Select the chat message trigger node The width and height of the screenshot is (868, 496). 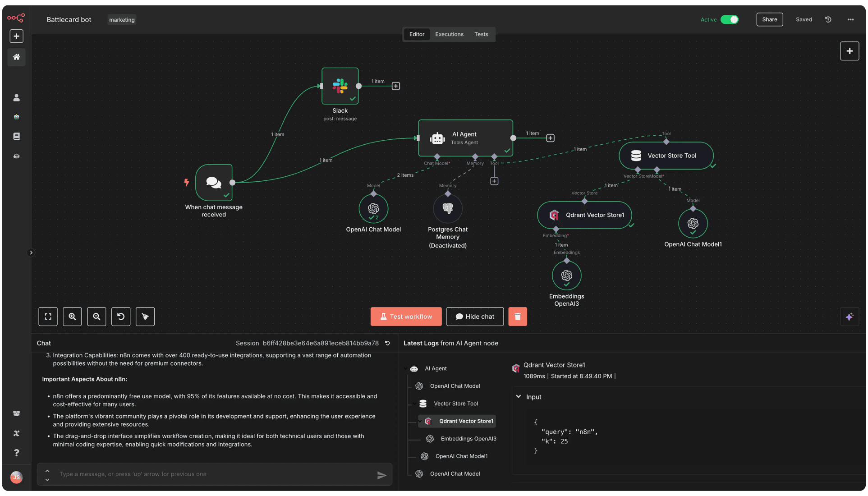tap(214, 182)
